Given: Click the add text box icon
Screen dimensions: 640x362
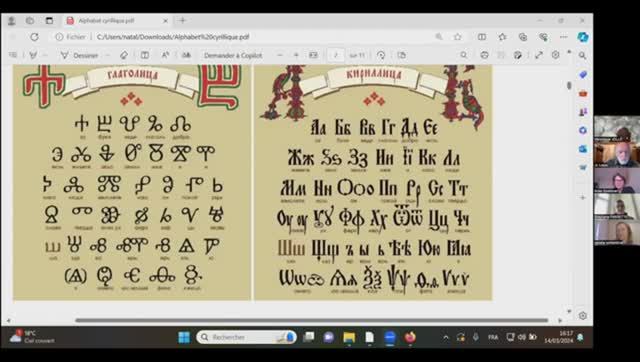Looking at the screenshot, I should click(x=145, y=55).
